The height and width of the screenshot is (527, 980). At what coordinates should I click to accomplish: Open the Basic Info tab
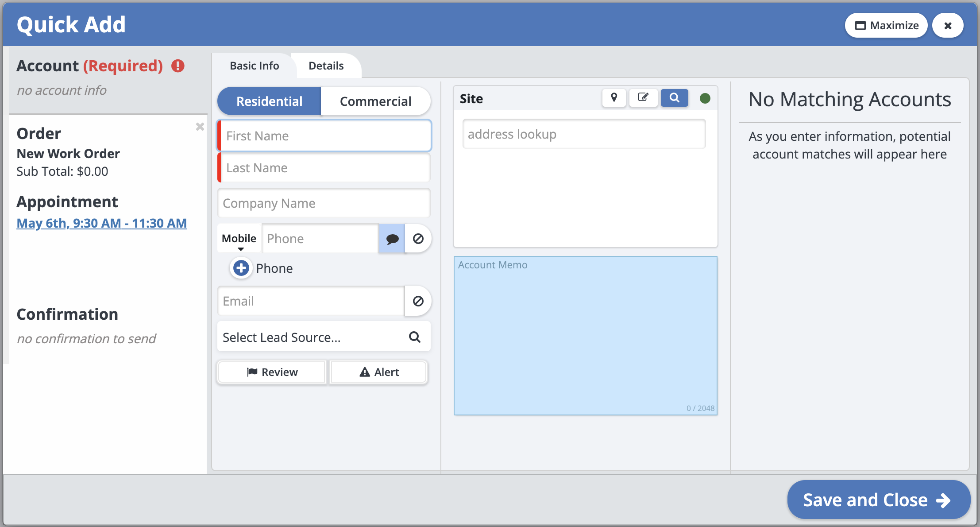[254, 66]
